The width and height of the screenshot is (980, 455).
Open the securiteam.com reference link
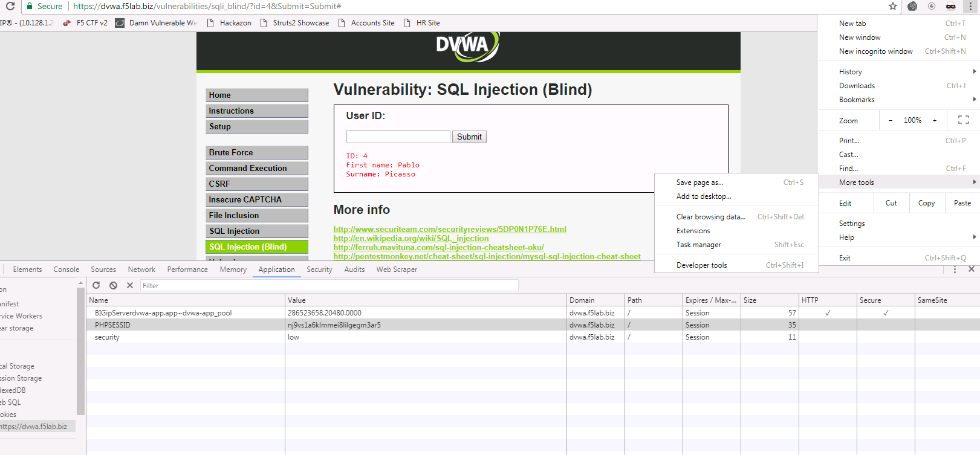point(450,229)
